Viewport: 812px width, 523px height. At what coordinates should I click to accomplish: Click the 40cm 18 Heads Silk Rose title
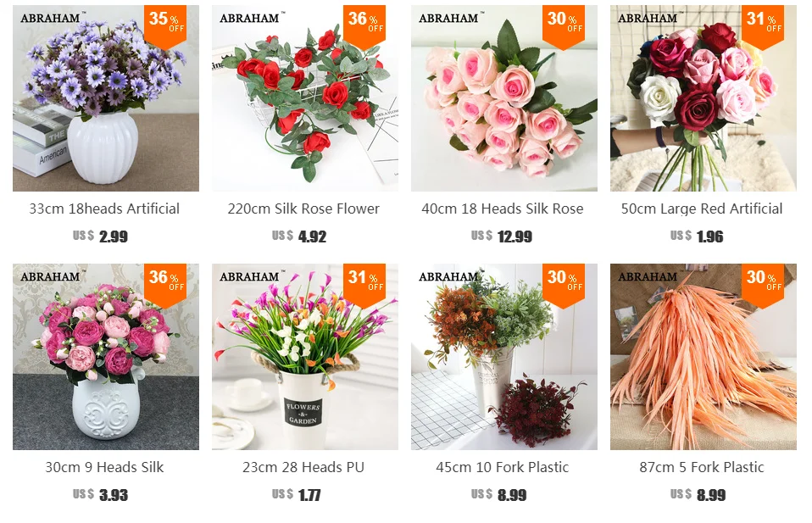coord(503,209)
